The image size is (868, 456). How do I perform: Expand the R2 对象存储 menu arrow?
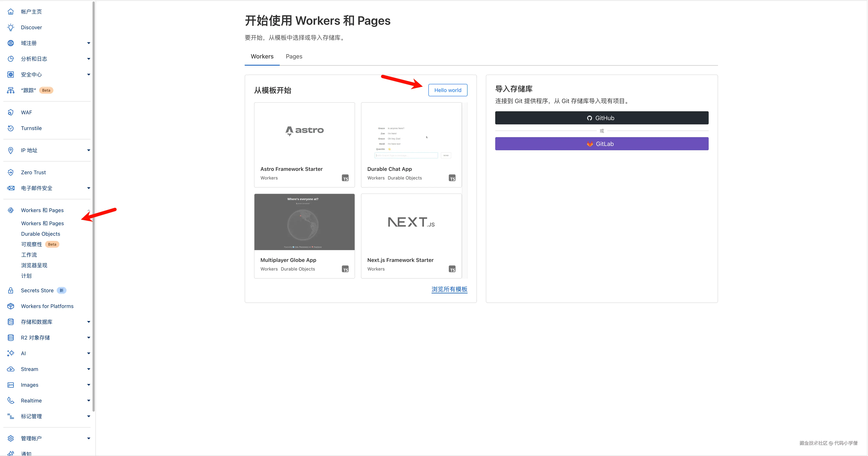[89, 338]
